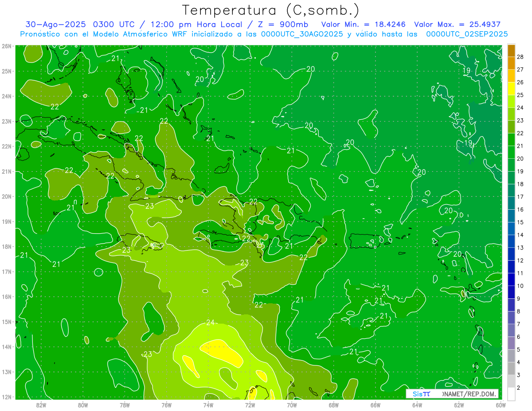Click color scale value 6
This screenshot has height=411, width=532.
(519, 337)
